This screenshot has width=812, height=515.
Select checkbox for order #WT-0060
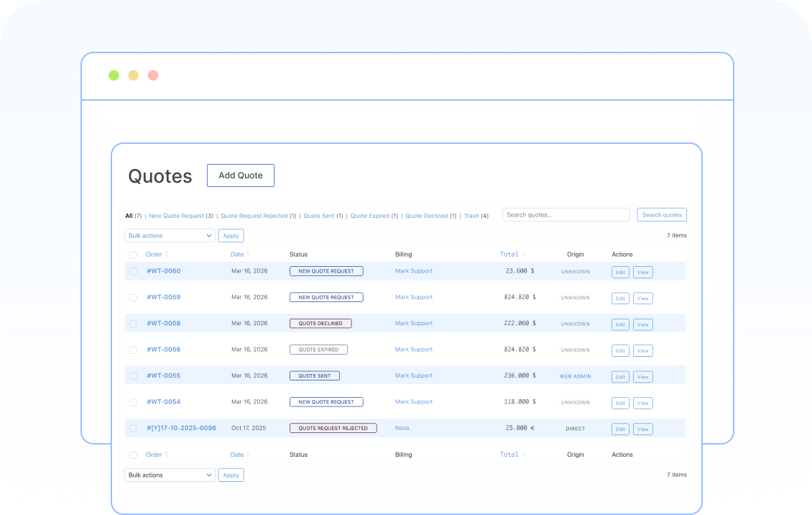pyautogui.click(x=133, y=271)
